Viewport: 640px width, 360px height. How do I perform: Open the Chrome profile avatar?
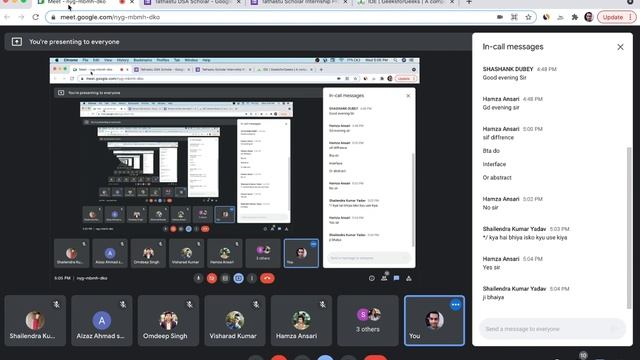pyautogui.click(x=589, y=17)
